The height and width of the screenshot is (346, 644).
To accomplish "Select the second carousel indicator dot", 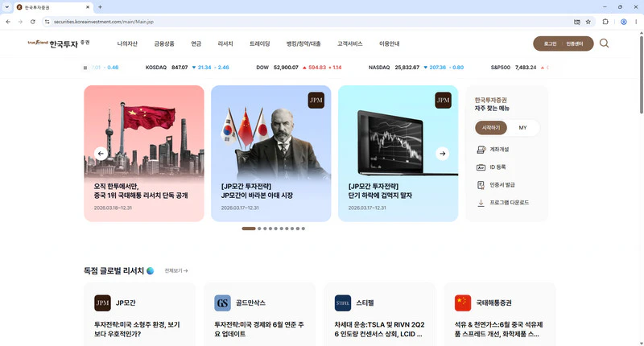I will point(259,229).
